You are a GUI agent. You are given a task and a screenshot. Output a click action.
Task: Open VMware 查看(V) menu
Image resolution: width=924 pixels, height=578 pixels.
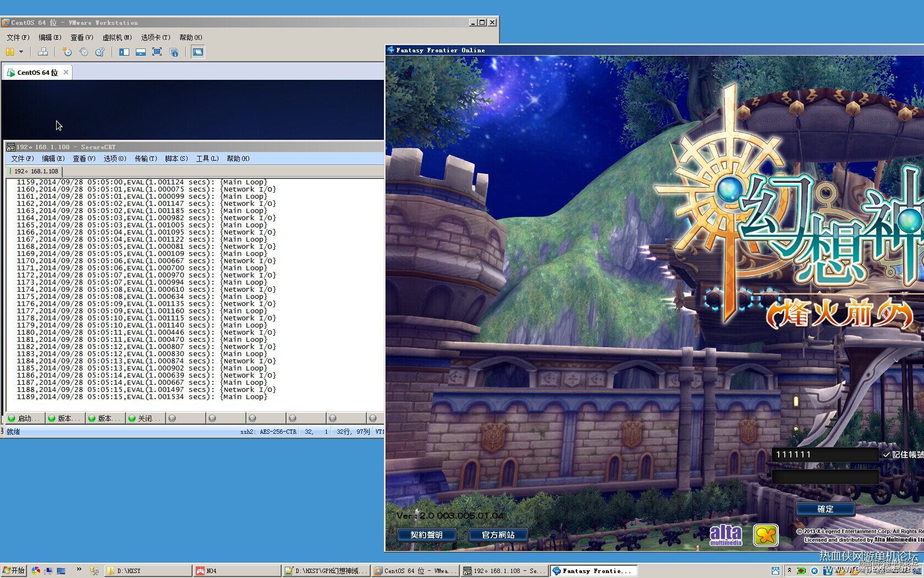pyautogui.click(x=82, y=37)
